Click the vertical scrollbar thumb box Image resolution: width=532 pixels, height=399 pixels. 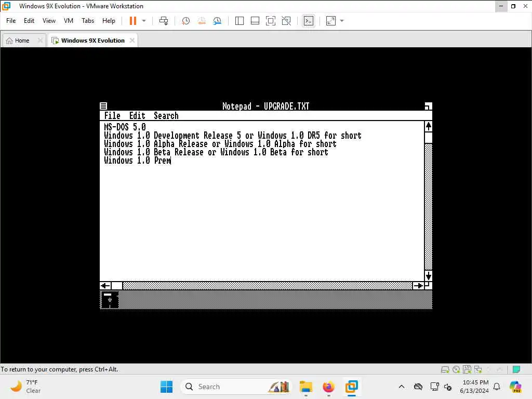pos(428,138)
